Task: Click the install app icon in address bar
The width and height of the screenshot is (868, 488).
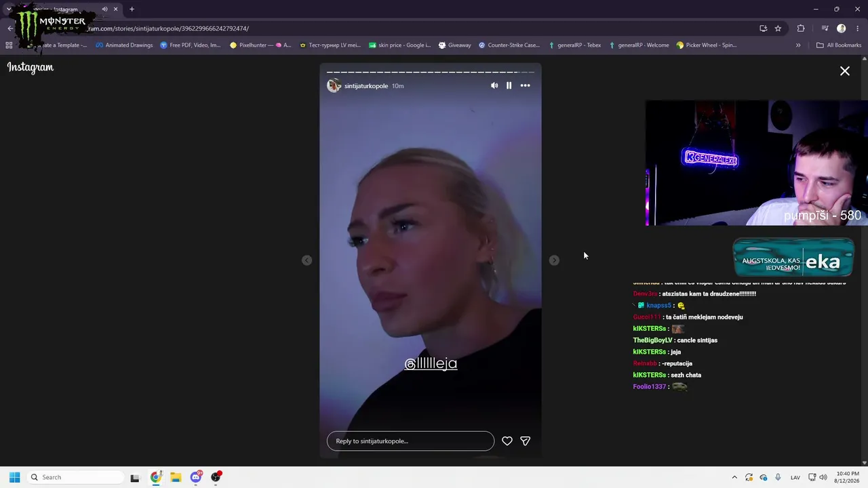Action: [x=763, y=28]
